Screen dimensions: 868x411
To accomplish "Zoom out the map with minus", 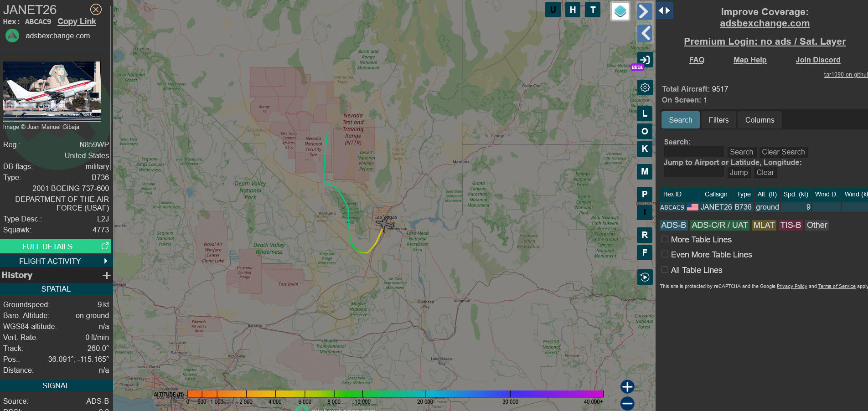I will click(627, 403).
